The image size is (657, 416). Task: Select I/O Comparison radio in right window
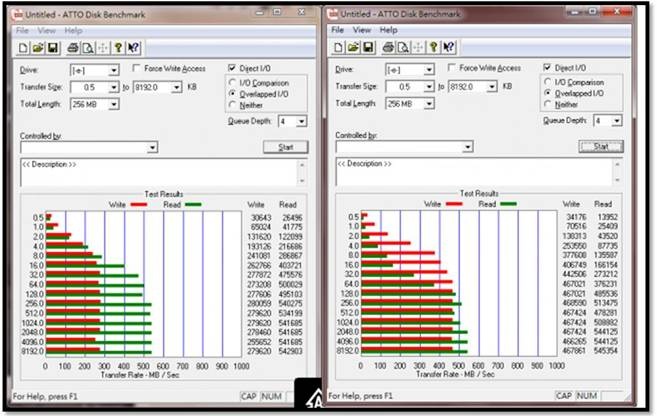[x=548, y=82]
